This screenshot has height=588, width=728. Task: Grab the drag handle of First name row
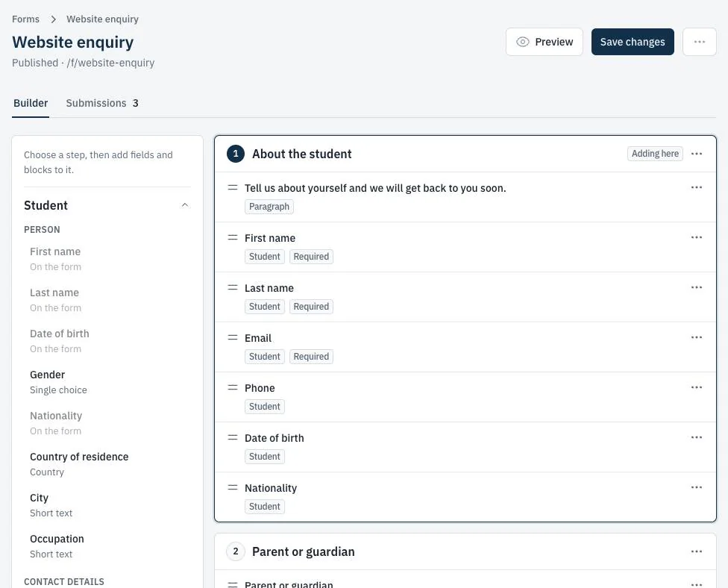(x=233, y=238)
